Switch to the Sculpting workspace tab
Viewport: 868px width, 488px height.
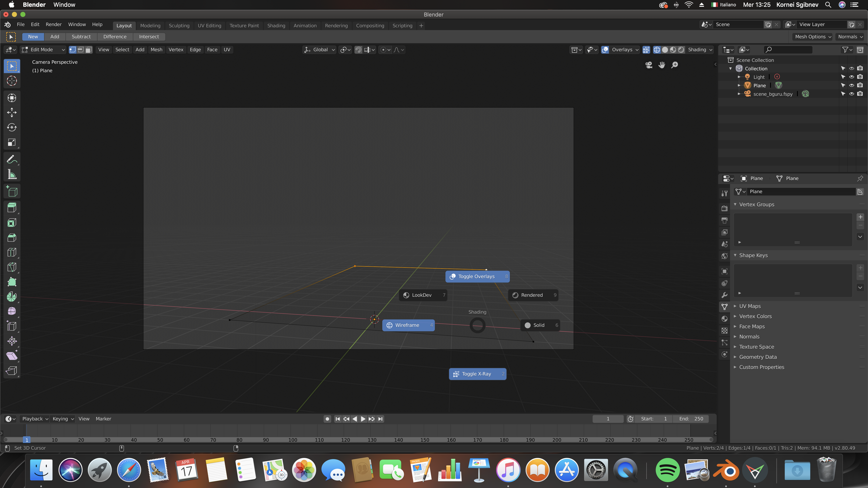click(179, 26)
